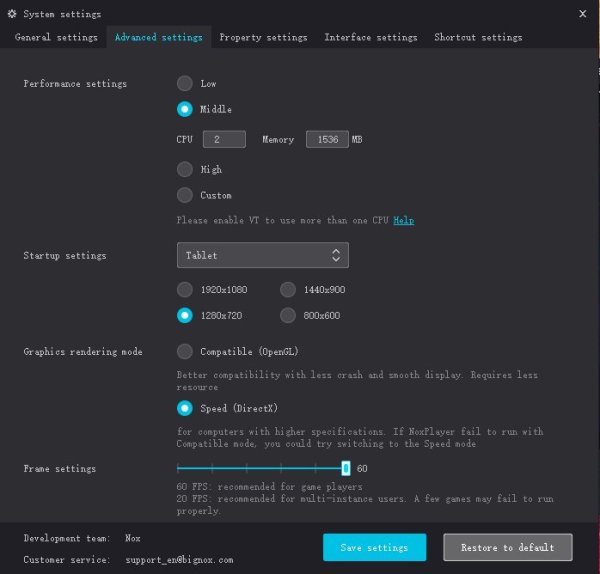The image size is (600, 574).
Task: Click the CPU count input field
Action: coord(224,140)
